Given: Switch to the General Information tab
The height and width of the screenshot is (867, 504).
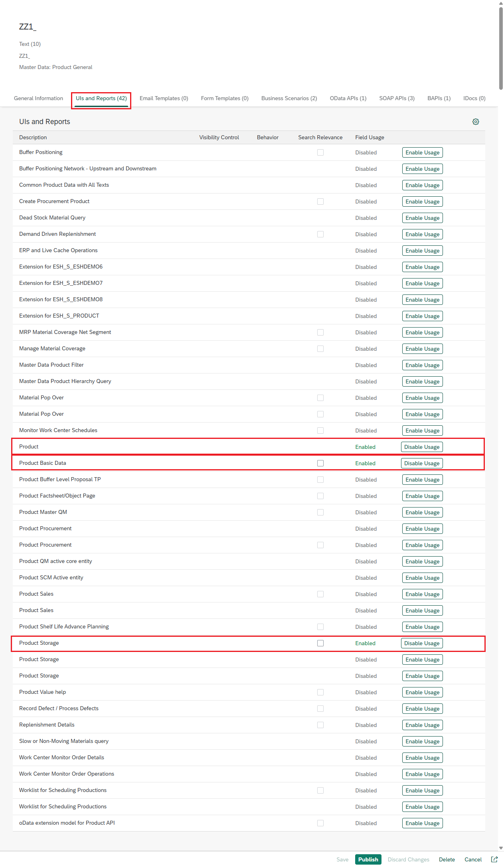Looking at the screenshot, I should pos(38,98).
